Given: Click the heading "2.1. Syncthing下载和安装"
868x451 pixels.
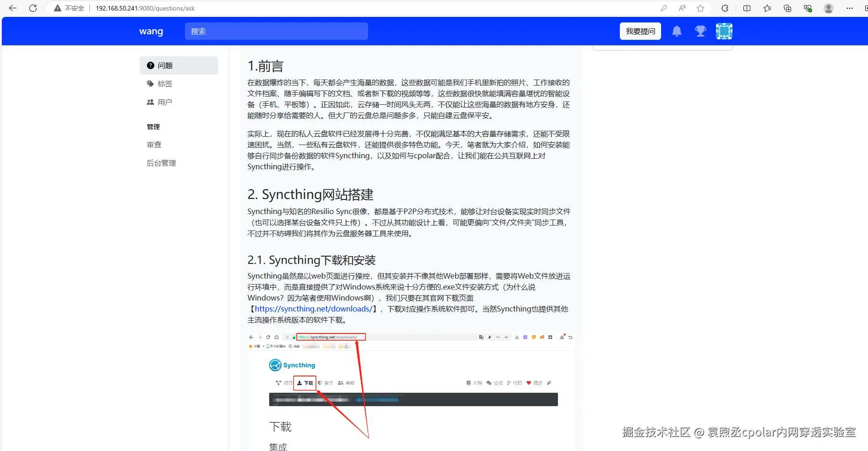Looking at the screenshot, I should point(311,260).
